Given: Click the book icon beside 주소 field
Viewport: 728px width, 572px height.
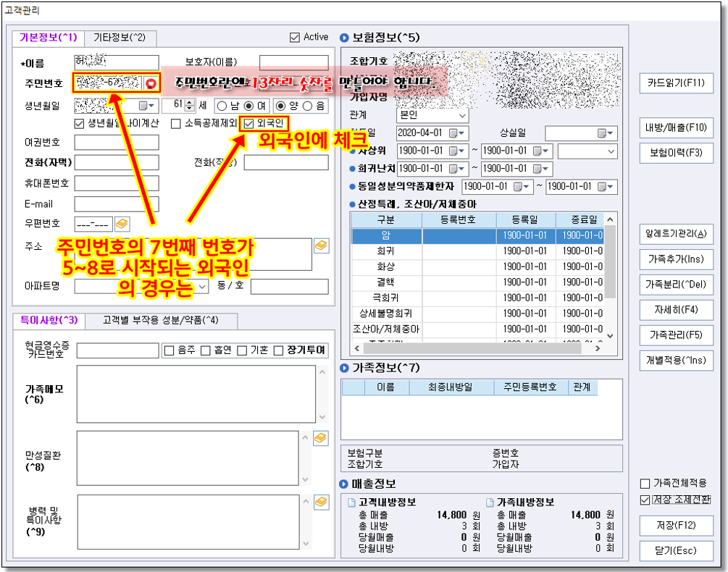Looking at the screenshot, I should click(322, 245).
